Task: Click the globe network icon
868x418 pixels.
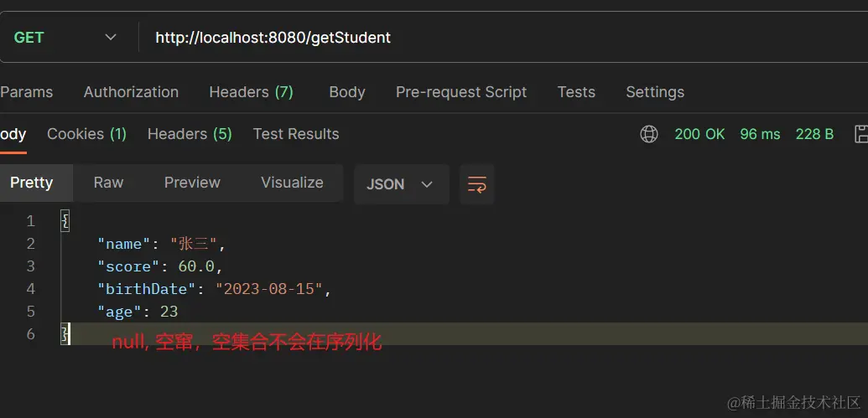Action: click(649, 134)
